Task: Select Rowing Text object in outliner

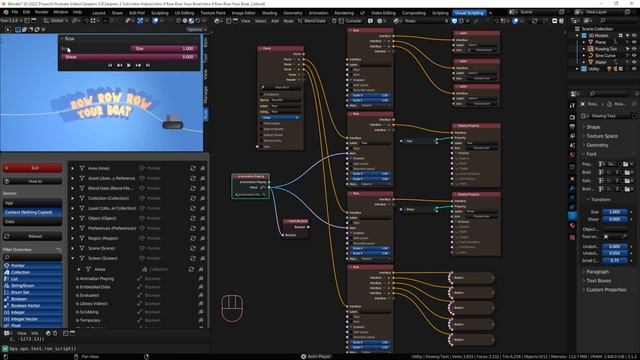Action: [x=606, y=49]
